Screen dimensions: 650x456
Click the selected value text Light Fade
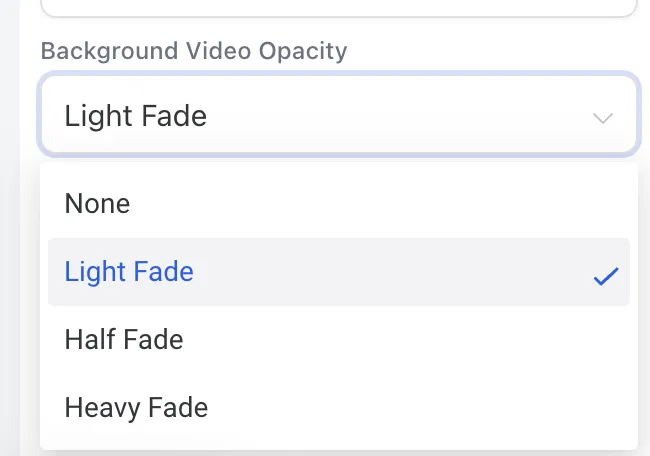pyautogui.click(x=135, y=116)
